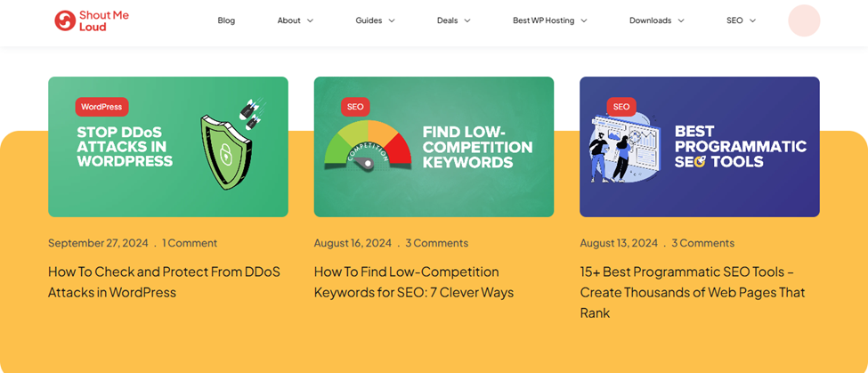Click the pink circle button in header

(804, 20)
